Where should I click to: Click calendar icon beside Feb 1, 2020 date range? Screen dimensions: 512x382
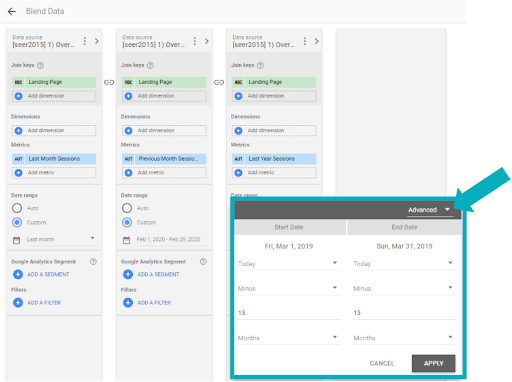[126, 240]
